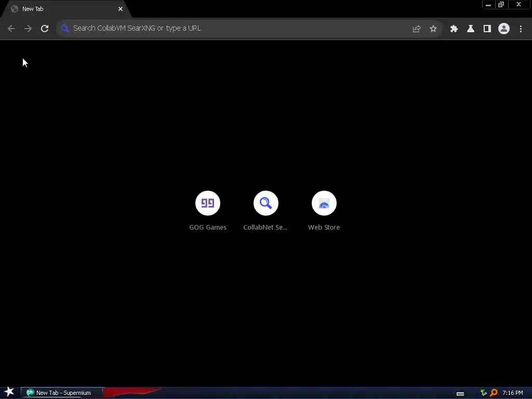532x399 pixels.
Task: Close the New Tab tab
Action: click(121, 9)
